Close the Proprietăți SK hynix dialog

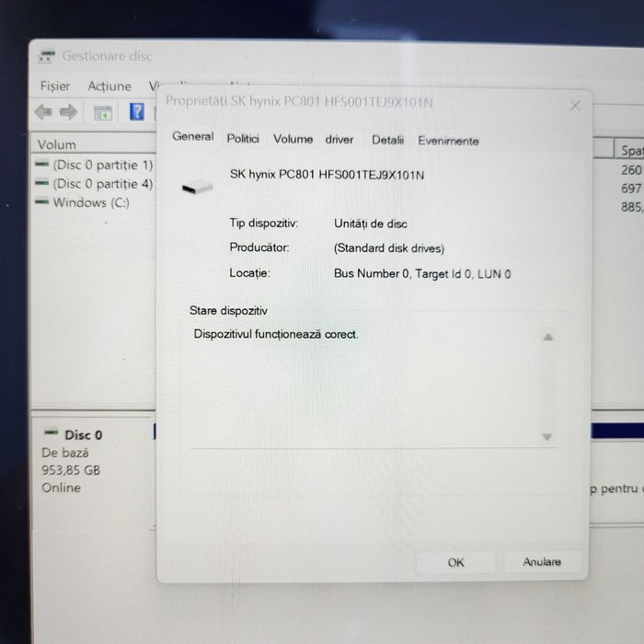click(575, 106)
